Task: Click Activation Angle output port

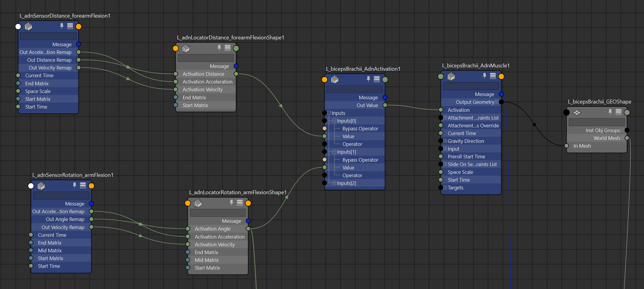Action: (248, 229)
